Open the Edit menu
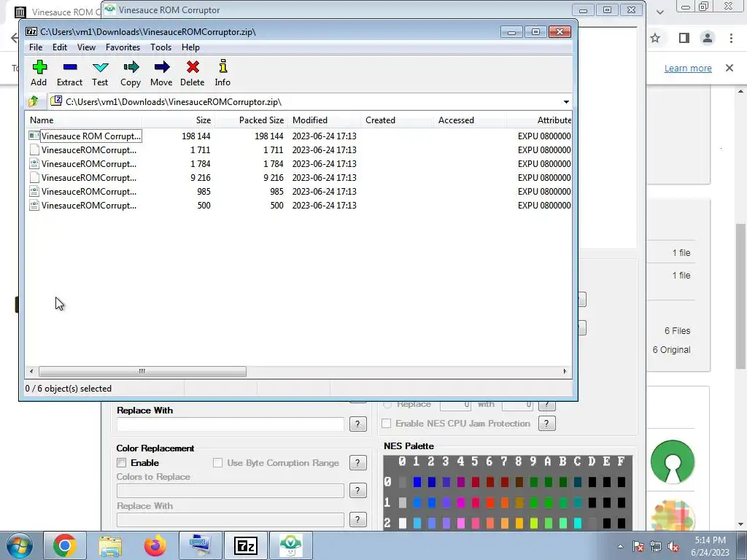The width and height of the screenshot is (747, 560). pos(60,47)
